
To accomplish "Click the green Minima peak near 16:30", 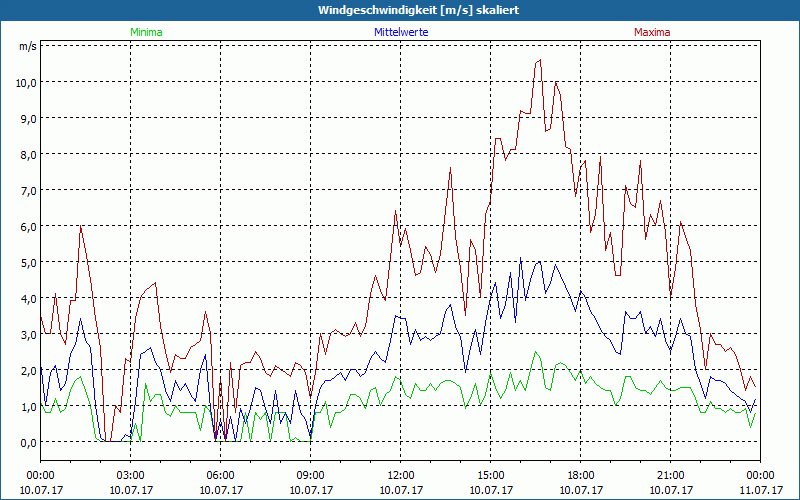I will click(535, 352).
